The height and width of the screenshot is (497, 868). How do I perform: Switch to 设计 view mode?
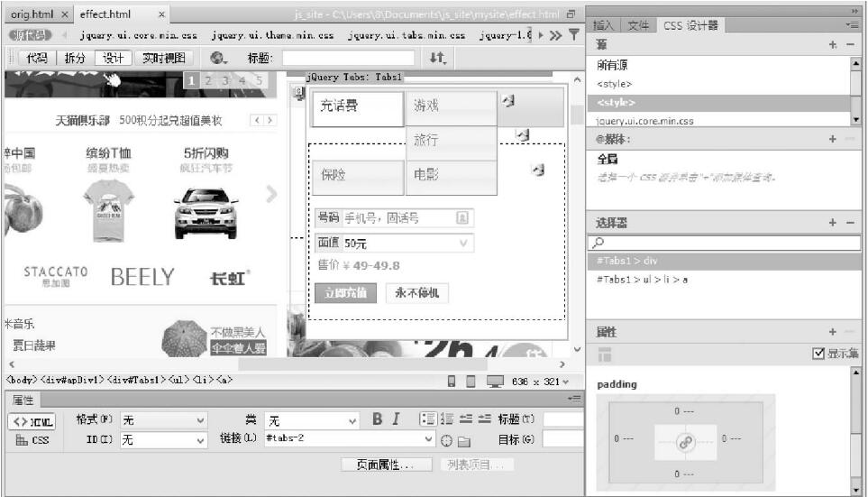click(113, 58)
